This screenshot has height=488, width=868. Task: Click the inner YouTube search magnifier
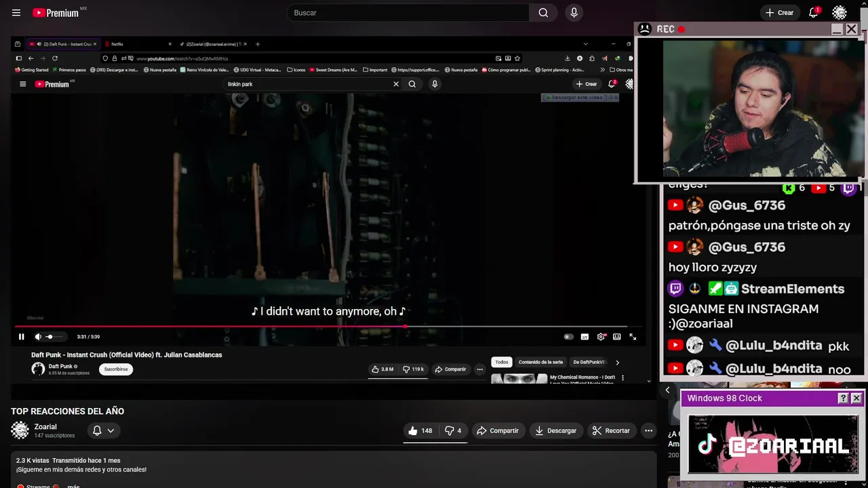[412, 84]
